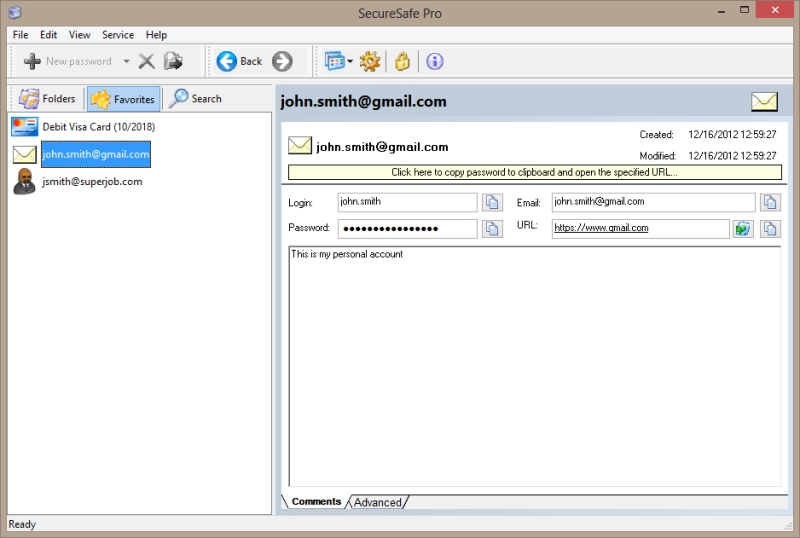Image resolution: width=800 pixels, height=538 pixels.
Task: Go Back using the blue arrow
Action: coord(227,61)
